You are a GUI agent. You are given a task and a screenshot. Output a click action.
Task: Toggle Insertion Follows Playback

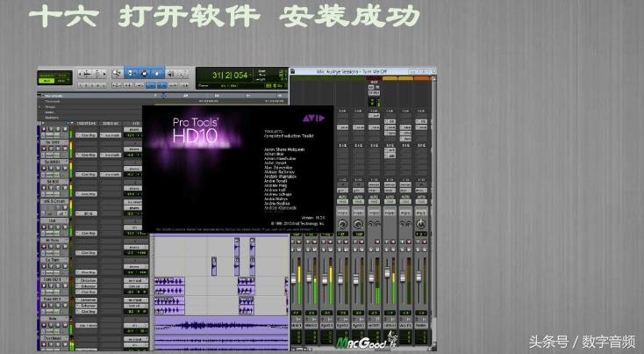point(185,85)
